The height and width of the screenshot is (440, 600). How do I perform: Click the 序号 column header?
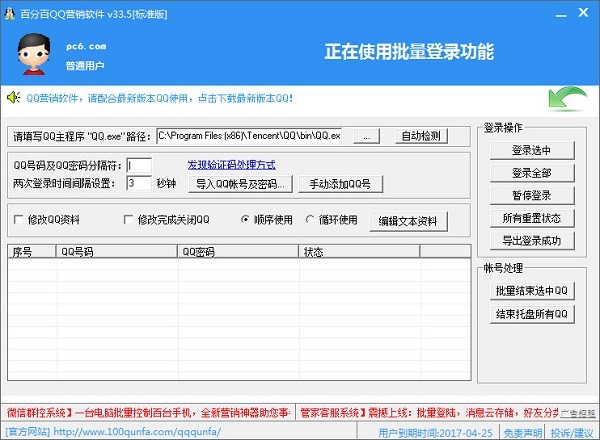point(31,251)
